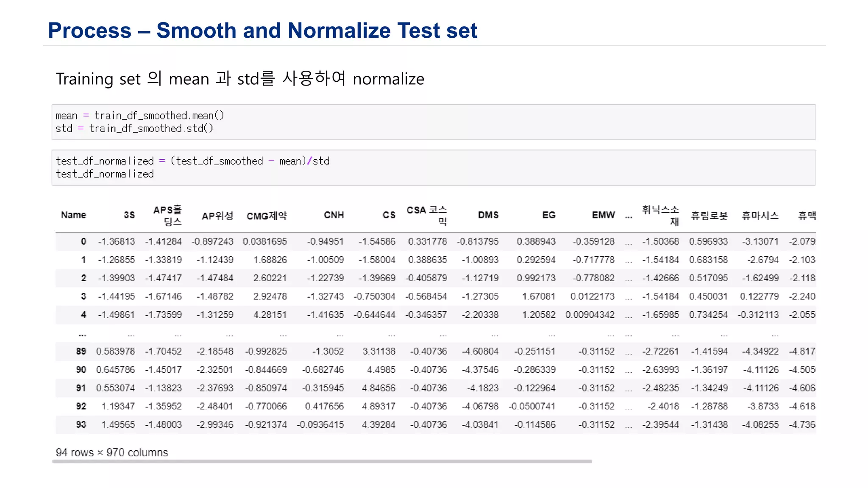Image resolution: width=868 pixels, height=488 pixels.
Task: Click the value 4.84656 in row 91
Action: point(379,388)
